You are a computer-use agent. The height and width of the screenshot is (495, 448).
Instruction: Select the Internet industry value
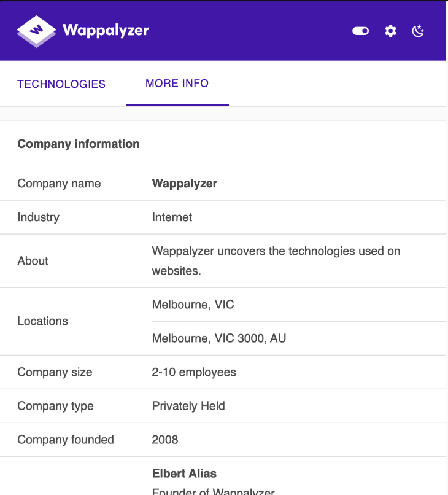(172, 217)
